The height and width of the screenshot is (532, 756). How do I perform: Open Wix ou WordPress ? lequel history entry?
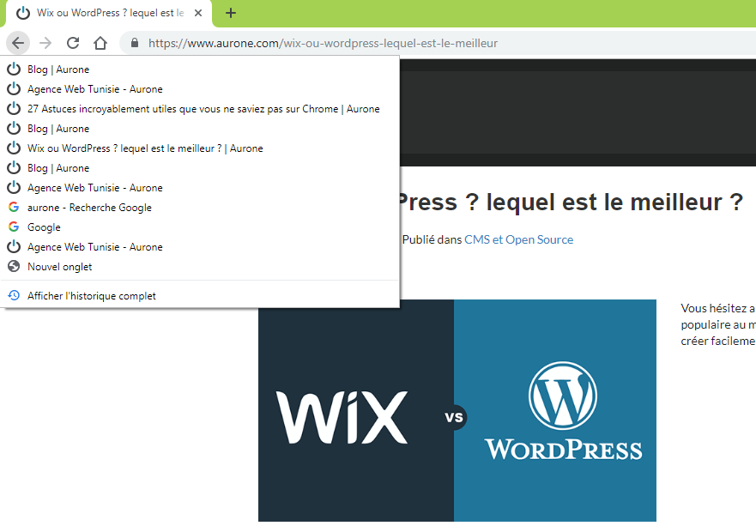pyautogui.click(x=200, y=148)
